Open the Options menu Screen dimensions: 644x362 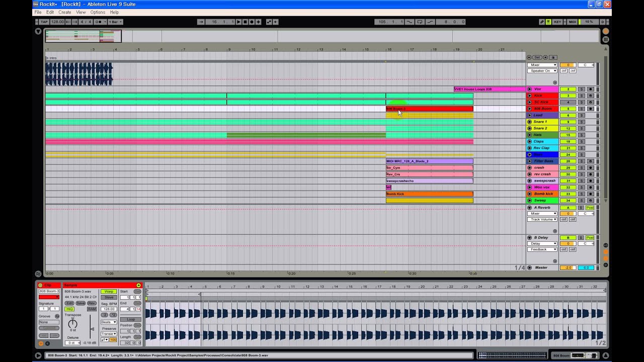(x=98, y=12)
